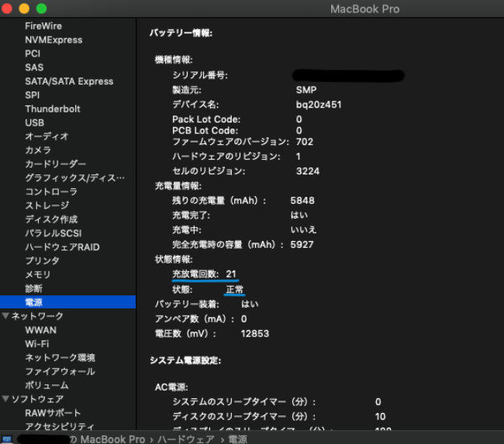Select SPI in the sidebar
The image size is (504, 444).
(x=32, y=95)
